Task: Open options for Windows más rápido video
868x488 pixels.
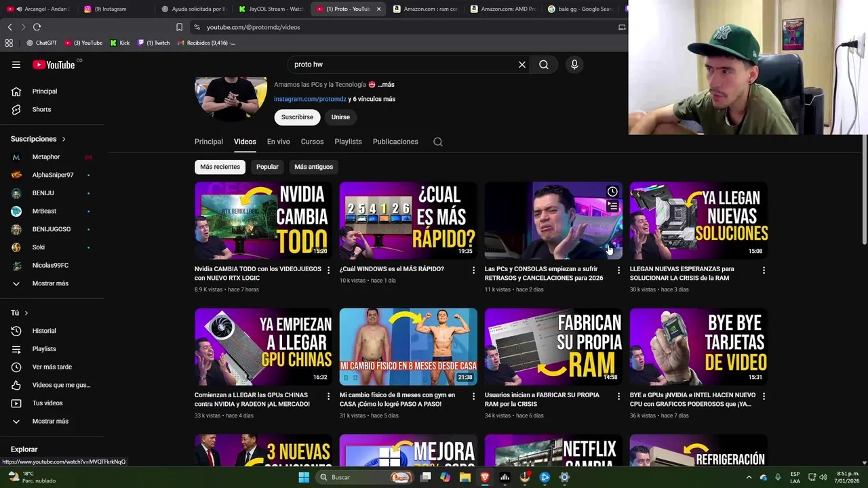Action: pos(473,270)
